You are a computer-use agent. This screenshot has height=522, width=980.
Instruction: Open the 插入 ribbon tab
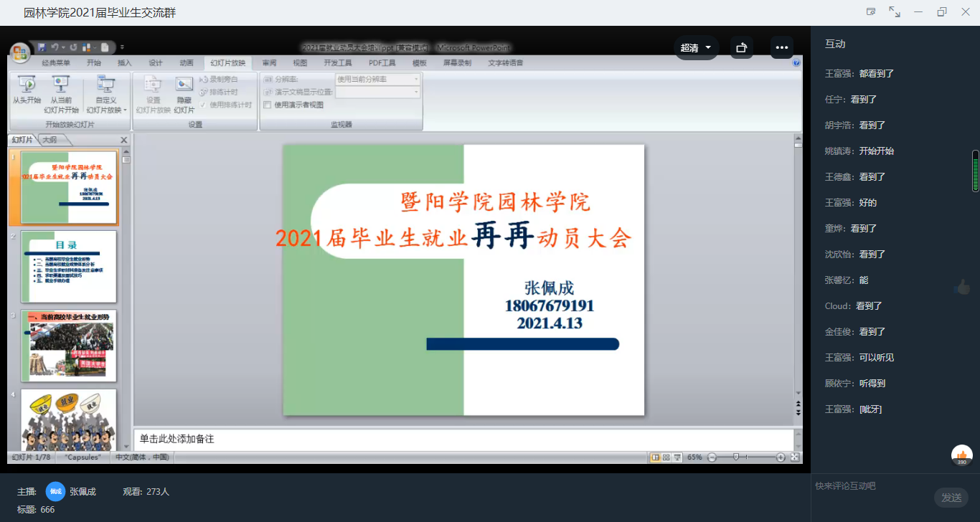(x=125, y=63)
